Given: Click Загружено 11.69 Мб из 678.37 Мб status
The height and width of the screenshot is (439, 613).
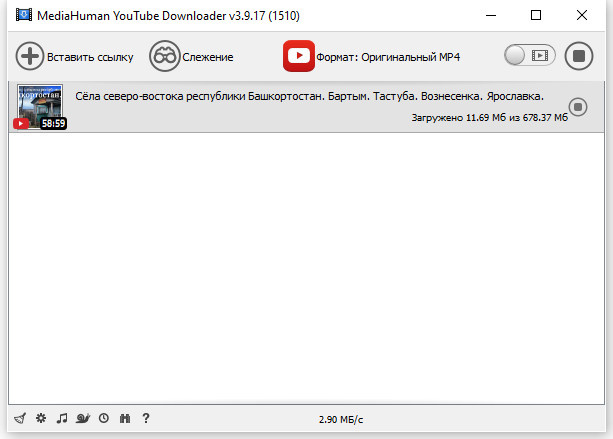Looking at the screenshot, I should 489,118.
